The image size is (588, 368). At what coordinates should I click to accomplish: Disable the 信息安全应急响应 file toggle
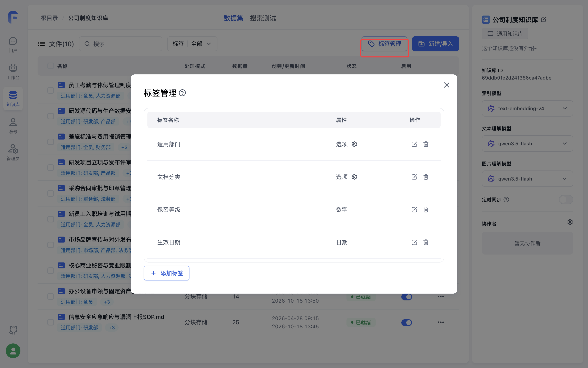[x=406, y=322]
